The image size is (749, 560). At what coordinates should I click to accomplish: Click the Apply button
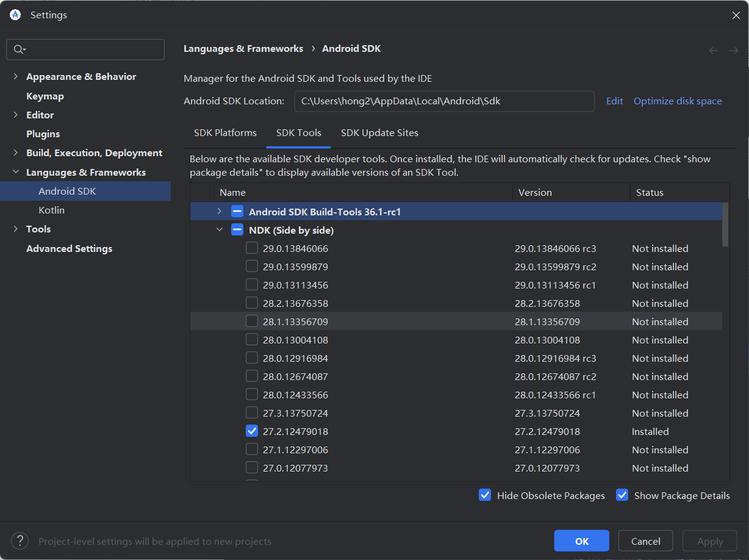tap(710, 541)
